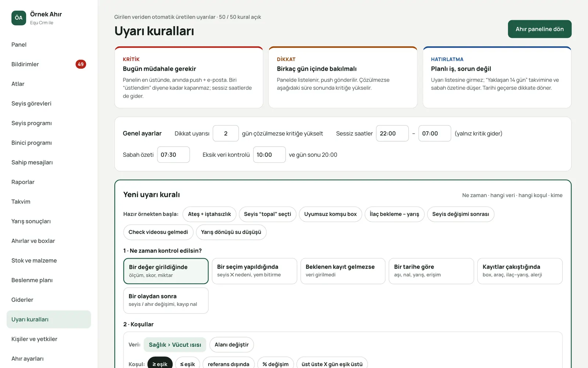Pick the Yarış dönüşü su düşüşü template
The width and height of the screenshot is (588, 368).
tap(231, 232)
